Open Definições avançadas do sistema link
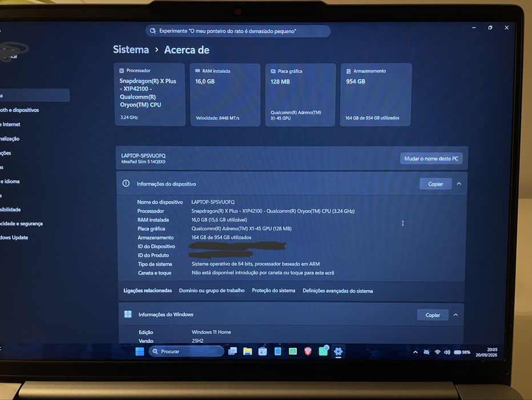The width and height of the screenshot is (532, 400). point(337,291)
